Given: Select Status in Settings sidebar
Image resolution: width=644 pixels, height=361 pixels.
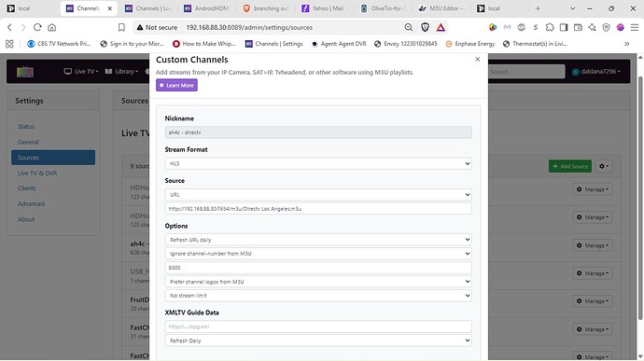Looking at the screenshot, I should (26, 127).
